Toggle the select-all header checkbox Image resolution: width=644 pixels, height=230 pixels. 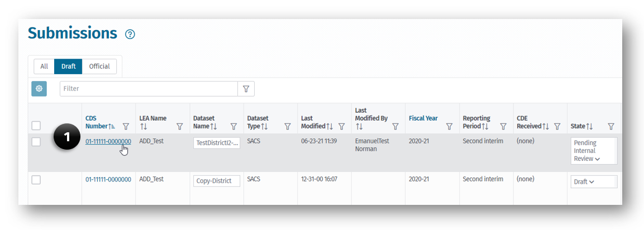pyautogui.click(x=36, y=125)
